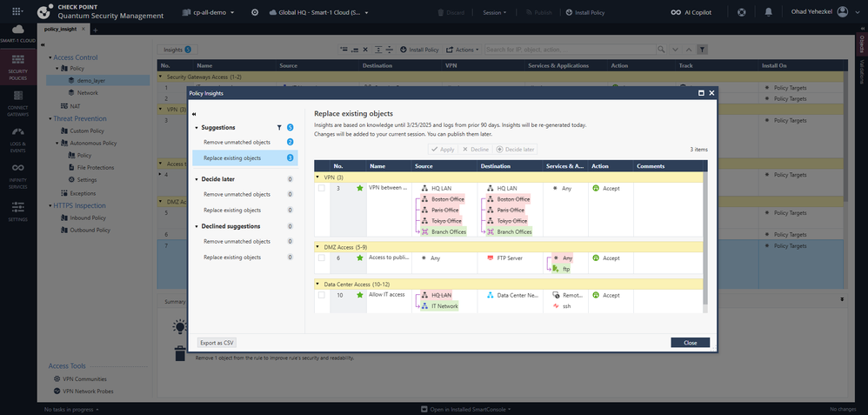Close the Policy Insights dialog
Viewport: 868px width, 415px height.
tap(691, 343)
